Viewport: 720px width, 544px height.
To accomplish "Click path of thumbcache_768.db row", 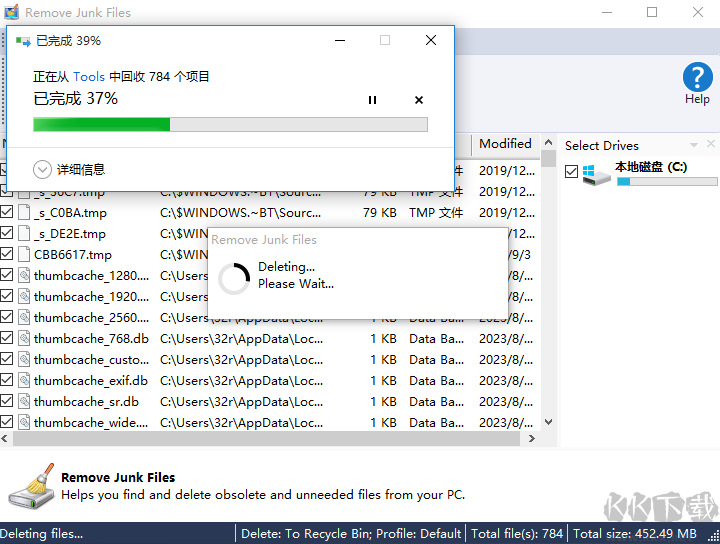I will (242, 339).
